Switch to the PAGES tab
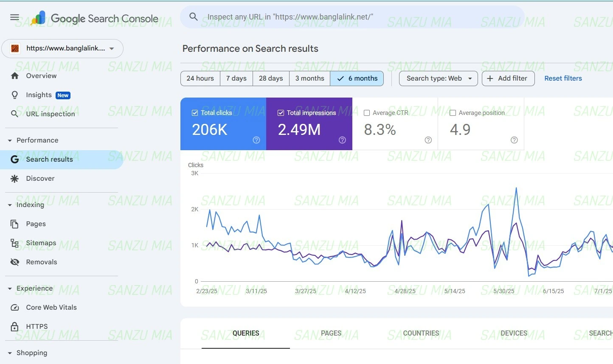Image resolution: width=613 pixels, height=364 pixels. coord(331,333)
